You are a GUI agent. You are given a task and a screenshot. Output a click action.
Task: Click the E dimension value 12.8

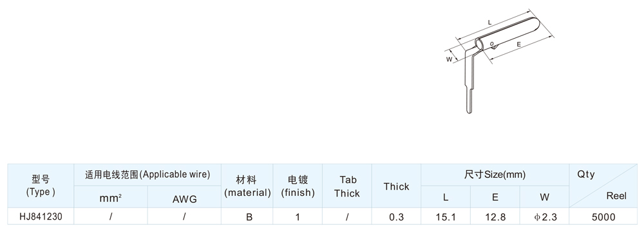[495, 217]
